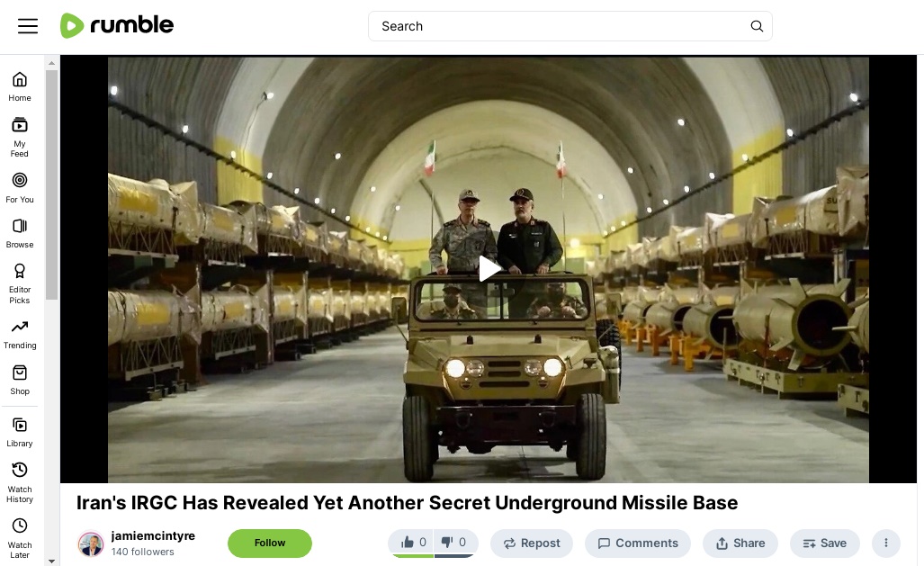
Task: Click the Rumble logo
Action: tap(117, 25)
